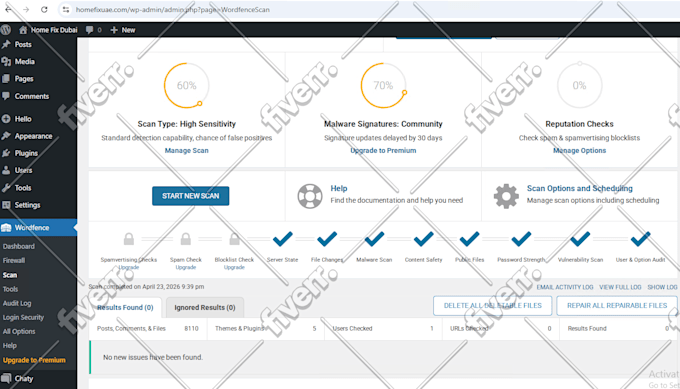Click the Malware Scan checkmark

tap(374, 239)
